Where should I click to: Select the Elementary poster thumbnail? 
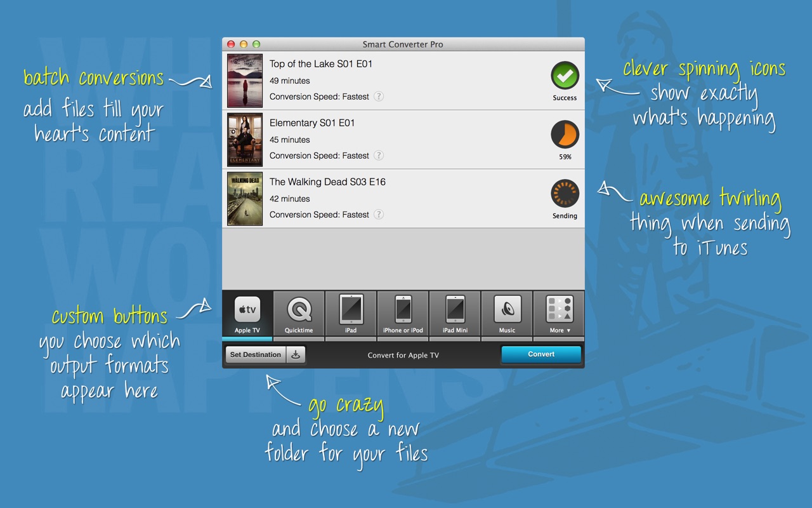[x=245, y=140]
